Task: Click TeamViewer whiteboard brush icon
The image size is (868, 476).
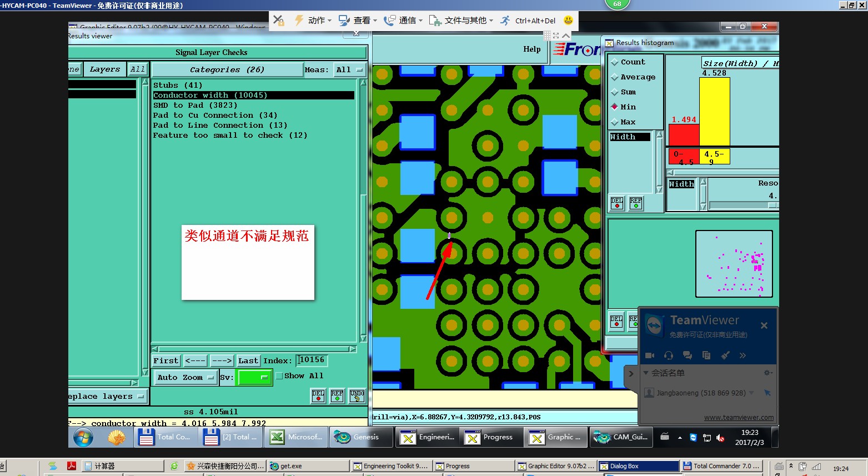Action: pyautogui.click(x=725, y=355)
